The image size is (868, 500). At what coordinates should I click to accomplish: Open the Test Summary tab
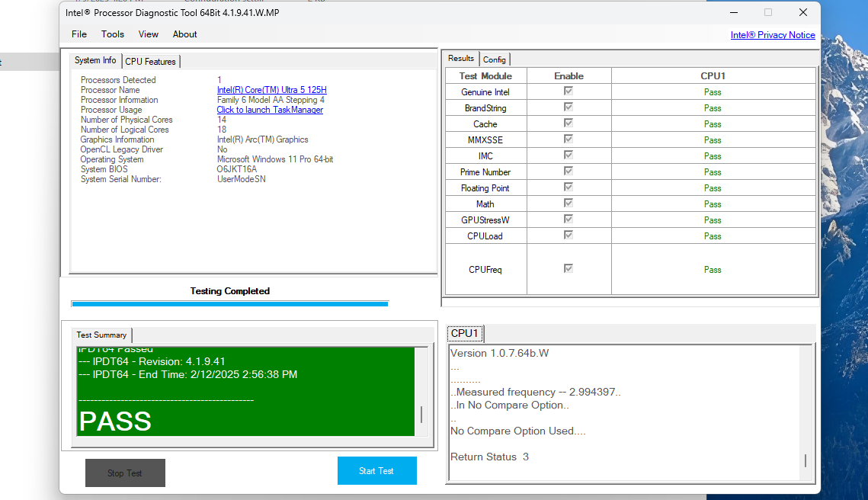click(x=101, y=335)
